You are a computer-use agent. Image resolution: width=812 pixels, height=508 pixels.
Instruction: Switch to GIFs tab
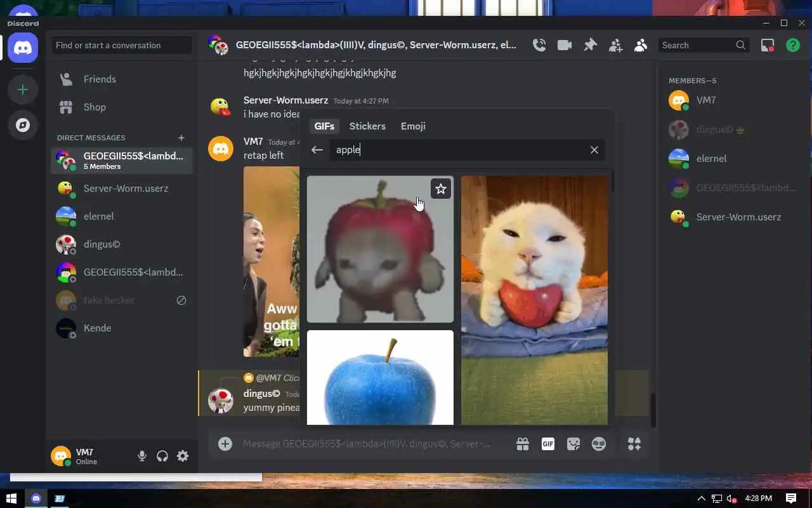click(x=324, y=126)
